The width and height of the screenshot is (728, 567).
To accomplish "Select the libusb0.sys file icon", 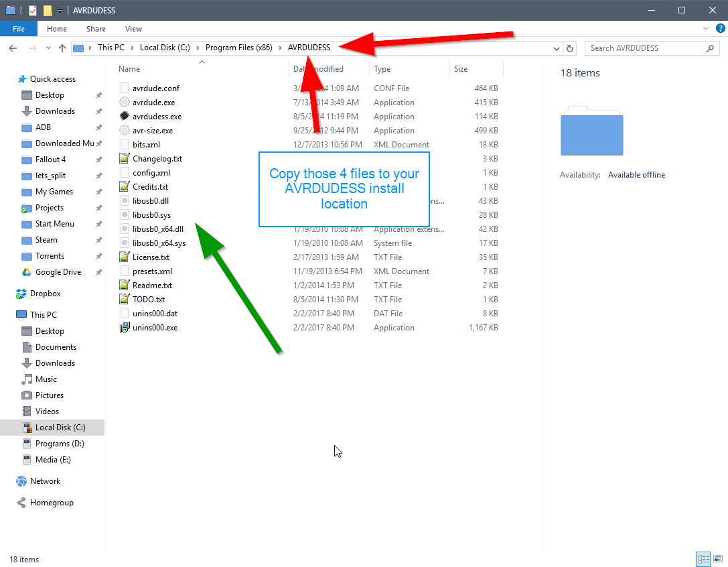I will [x=124, y=214].
